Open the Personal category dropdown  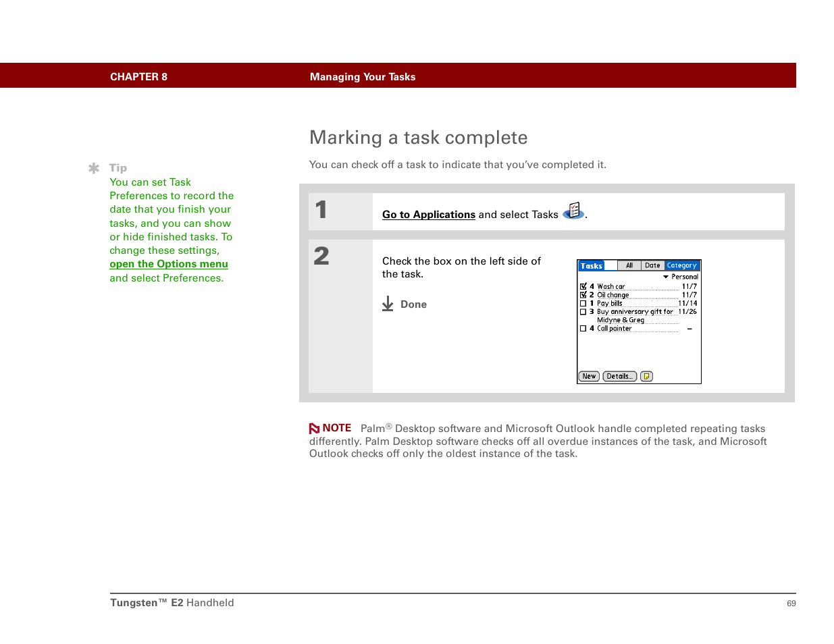coord(680,277)
